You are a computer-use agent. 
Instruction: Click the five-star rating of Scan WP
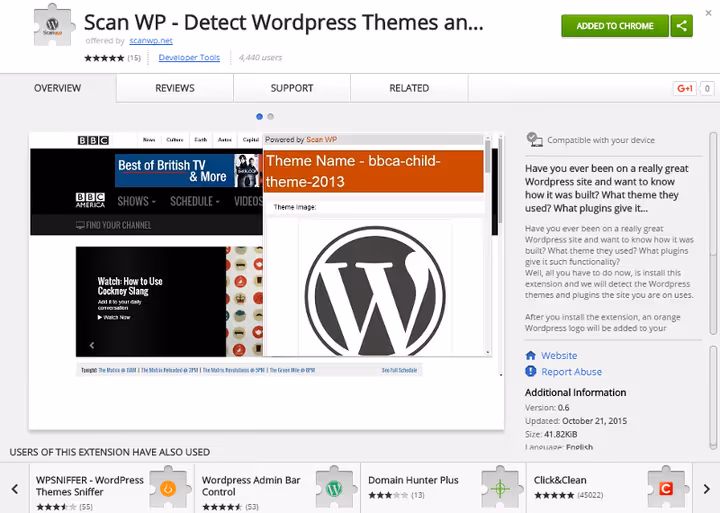point(104,58)
